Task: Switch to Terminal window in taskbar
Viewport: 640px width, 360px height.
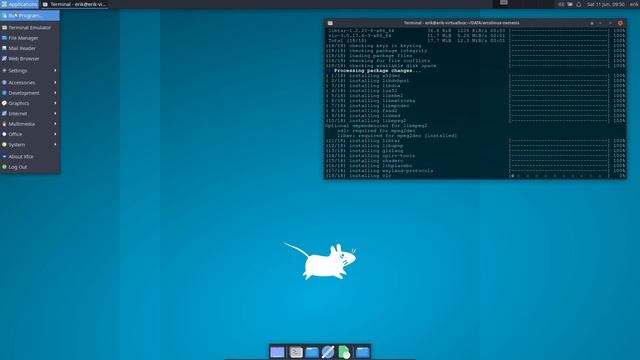Action: (74, 4)
